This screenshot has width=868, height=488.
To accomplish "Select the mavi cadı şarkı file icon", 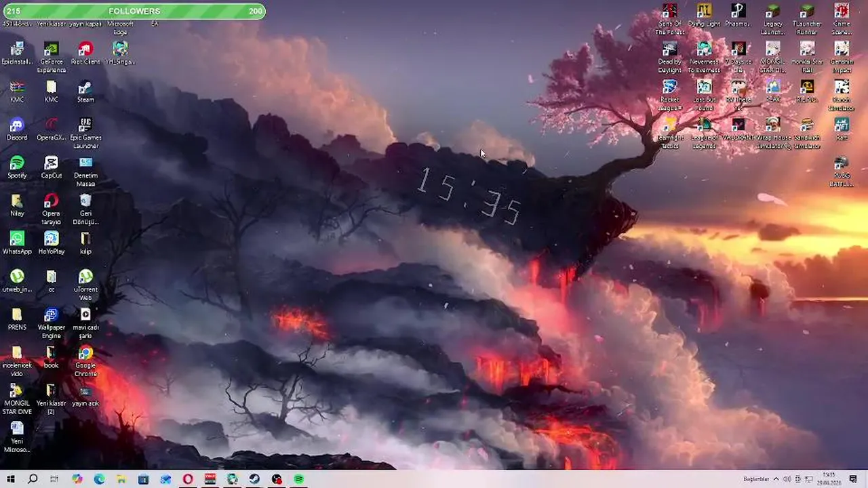I will (85, 323).
